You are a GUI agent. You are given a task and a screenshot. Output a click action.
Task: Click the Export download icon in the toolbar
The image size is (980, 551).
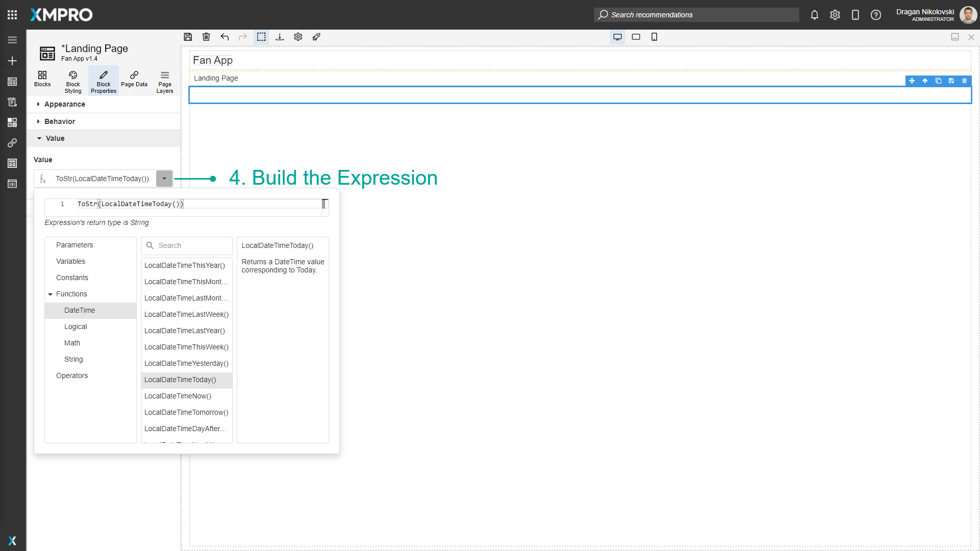point(280,37)
